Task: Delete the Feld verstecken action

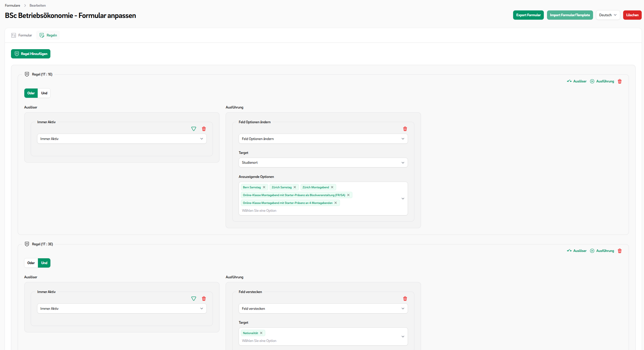Action: tap(405, 299)
